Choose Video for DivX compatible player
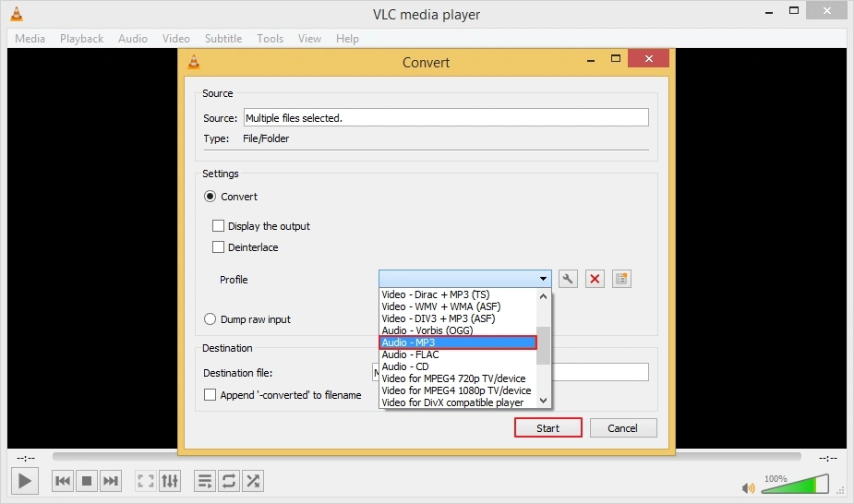This screenshot has width=854, height=504. click(458, 402)
